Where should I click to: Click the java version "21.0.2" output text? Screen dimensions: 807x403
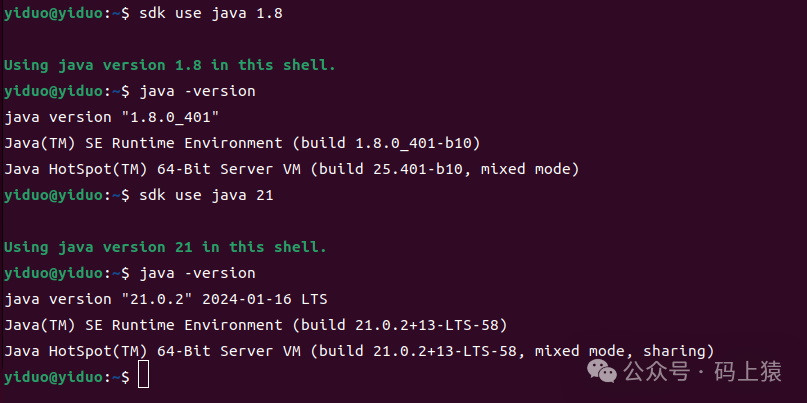coord(99,299)
